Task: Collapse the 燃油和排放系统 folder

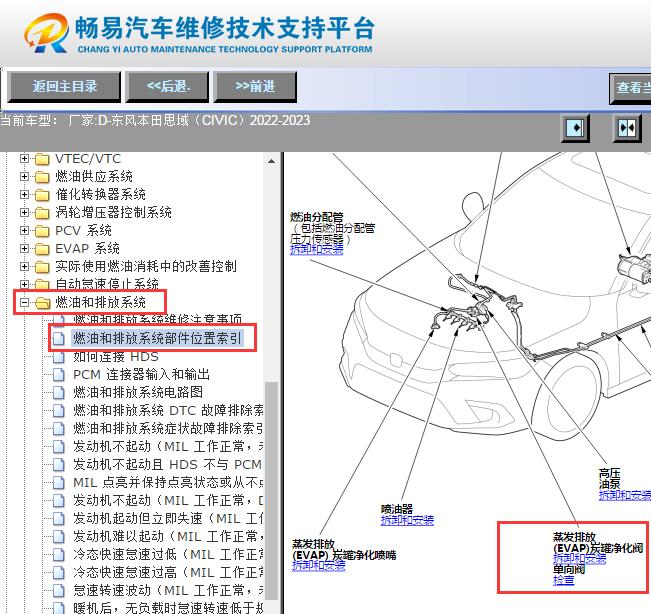Action: [x=24, y=302]
